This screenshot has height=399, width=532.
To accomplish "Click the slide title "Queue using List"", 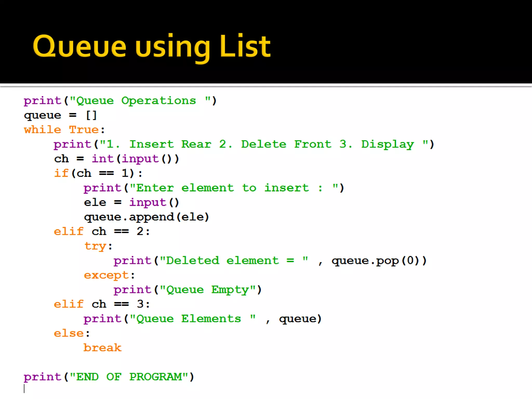I will 152,47.
